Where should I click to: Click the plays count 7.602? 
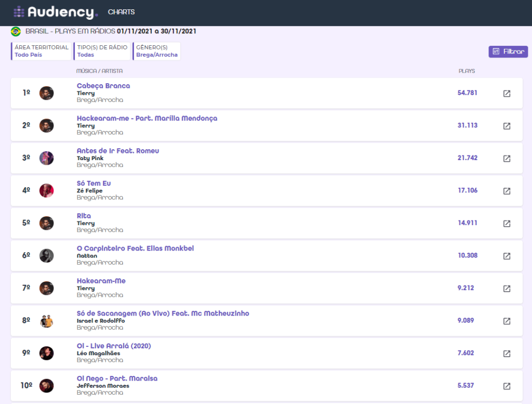(x=465, y=353)
